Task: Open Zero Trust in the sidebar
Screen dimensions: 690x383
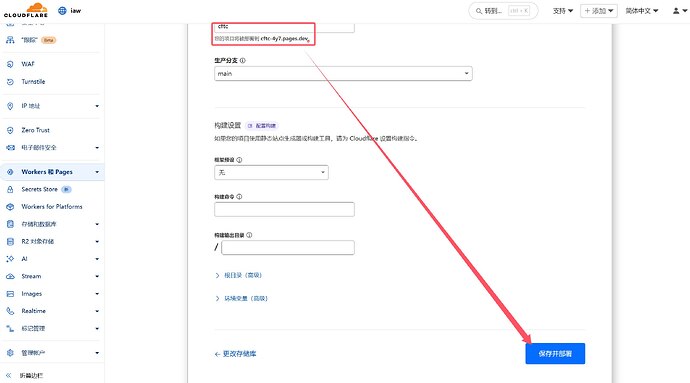Action: pos(35,130)
